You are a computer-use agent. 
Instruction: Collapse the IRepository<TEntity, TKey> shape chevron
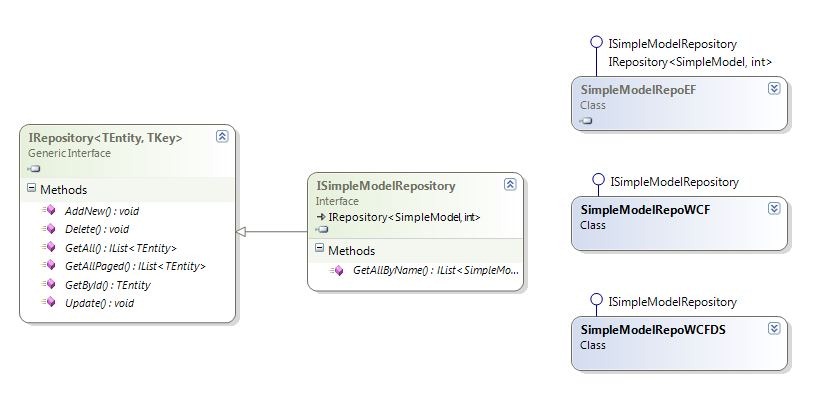tap(222, 137)
